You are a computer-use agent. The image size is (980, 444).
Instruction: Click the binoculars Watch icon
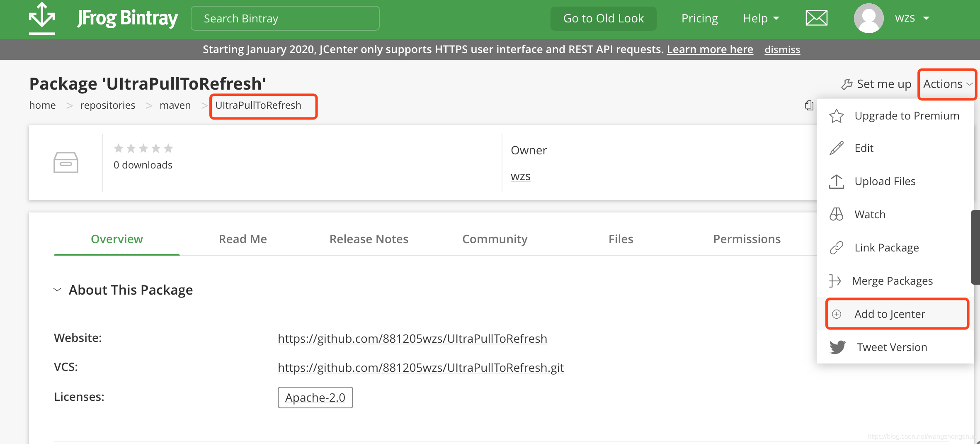pyautogui.click(x=837, y=215)
